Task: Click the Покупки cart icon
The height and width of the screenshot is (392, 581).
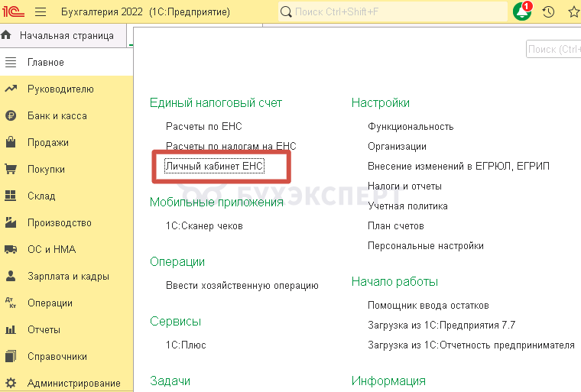Action: (x=11, y=170)
